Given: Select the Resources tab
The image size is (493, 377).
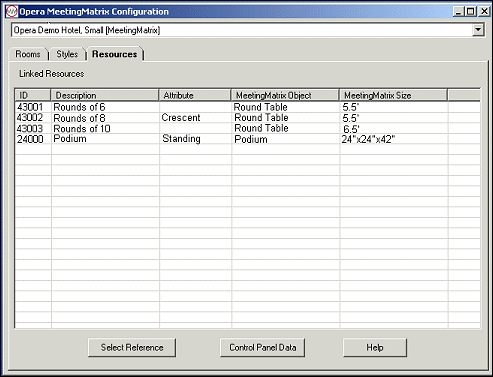Looking at the screenshot, I should pos(115,54).
